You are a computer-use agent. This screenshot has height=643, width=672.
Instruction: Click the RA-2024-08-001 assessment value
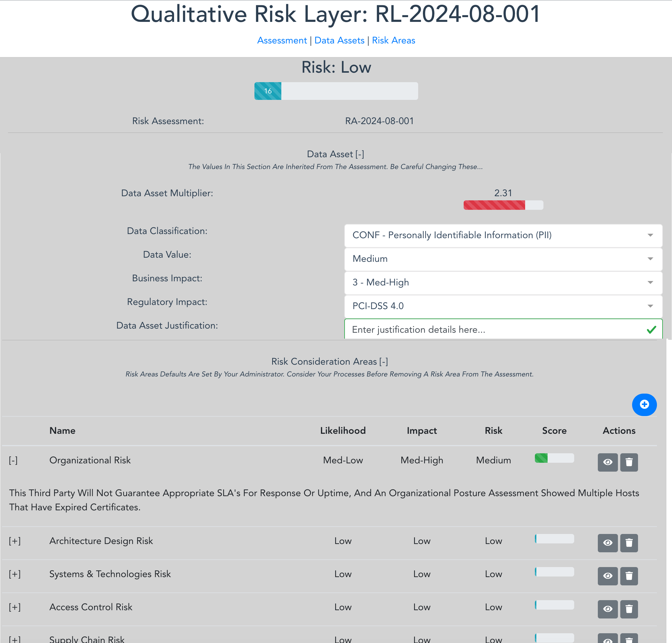379,121
